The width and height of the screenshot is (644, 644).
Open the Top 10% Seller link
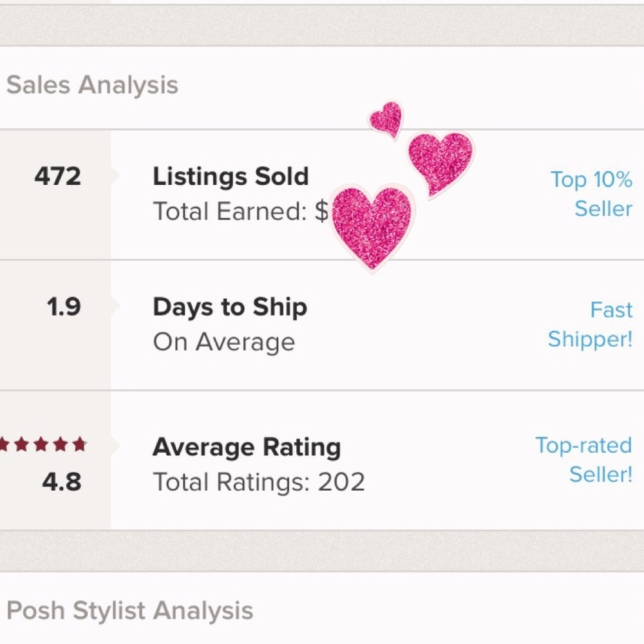tap(591, 194)
